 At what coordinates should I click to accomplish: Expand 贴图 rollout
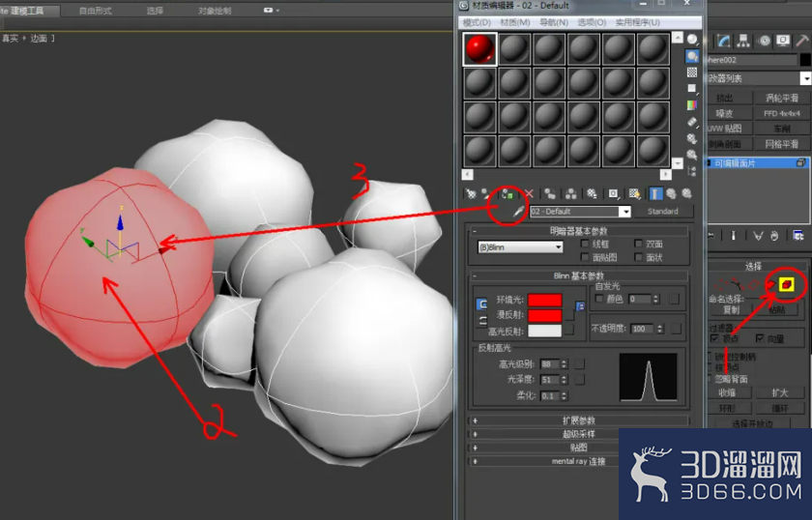579,448
